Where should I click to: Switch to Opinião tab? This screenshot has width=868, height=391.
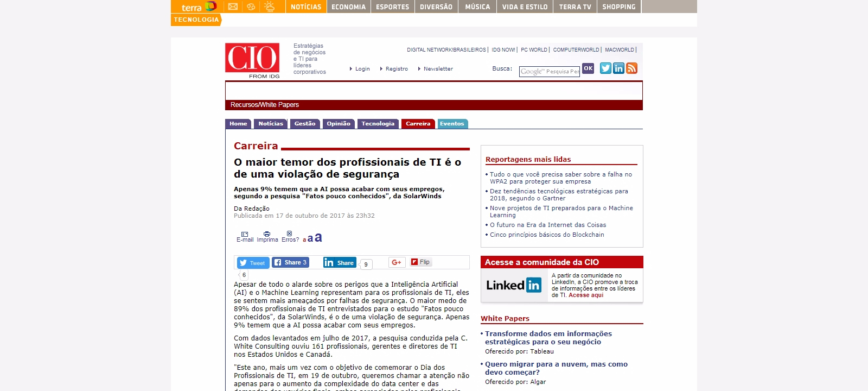[339, 124]
